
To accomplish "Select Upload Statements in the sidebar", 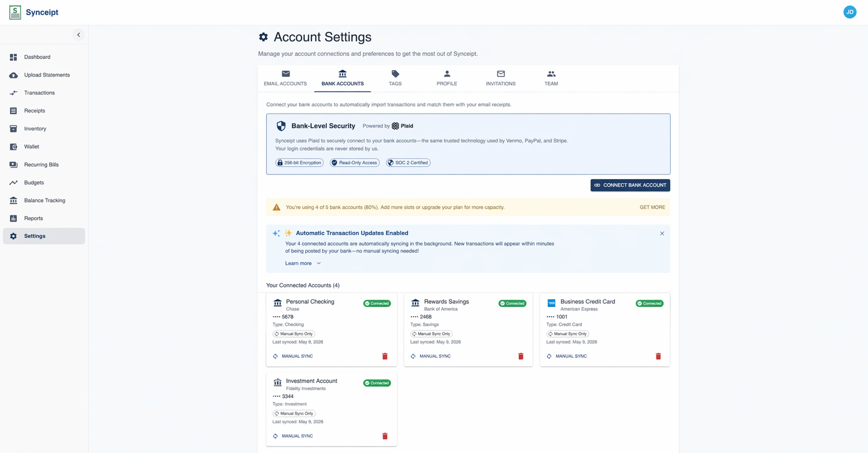I will click(x=47, y=74).
